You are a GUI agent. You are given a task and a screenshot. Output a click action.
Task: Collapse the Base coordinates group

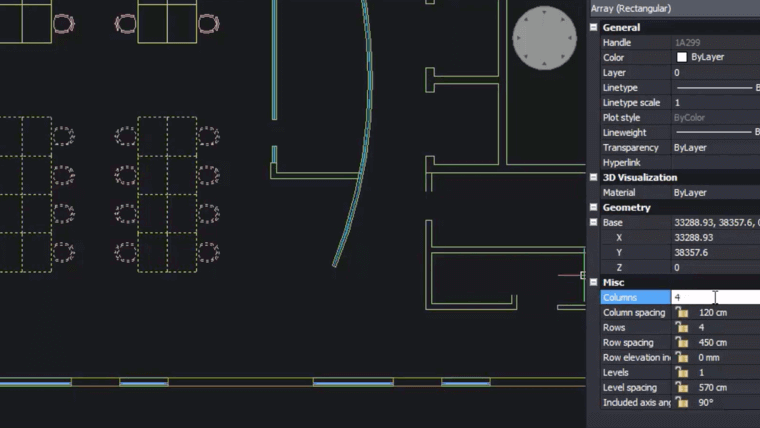click(x=594, y=223)
